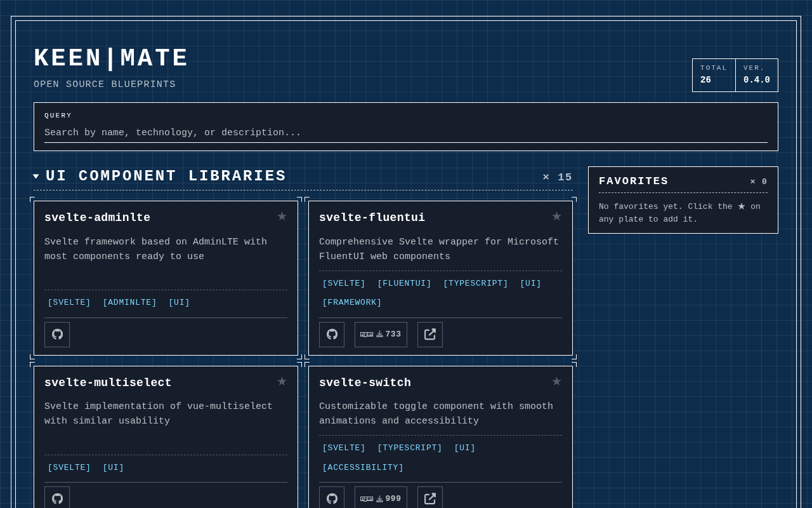
Task: Toggle the svelte-switch favorite star
Action: [556, 382]
